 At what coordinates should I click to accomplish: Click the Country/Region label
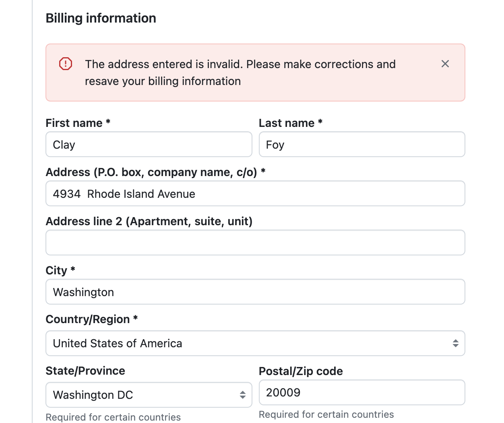(92, 319)
